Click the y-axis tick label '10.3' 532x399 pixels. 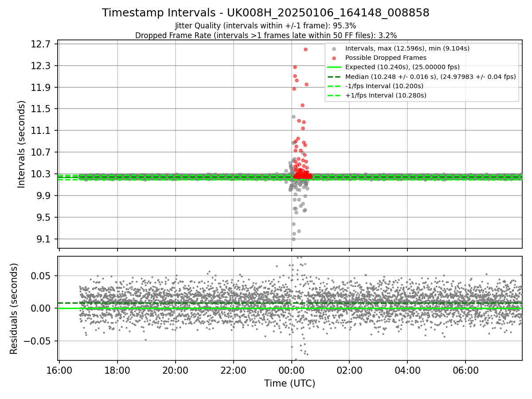pos(42,174)
